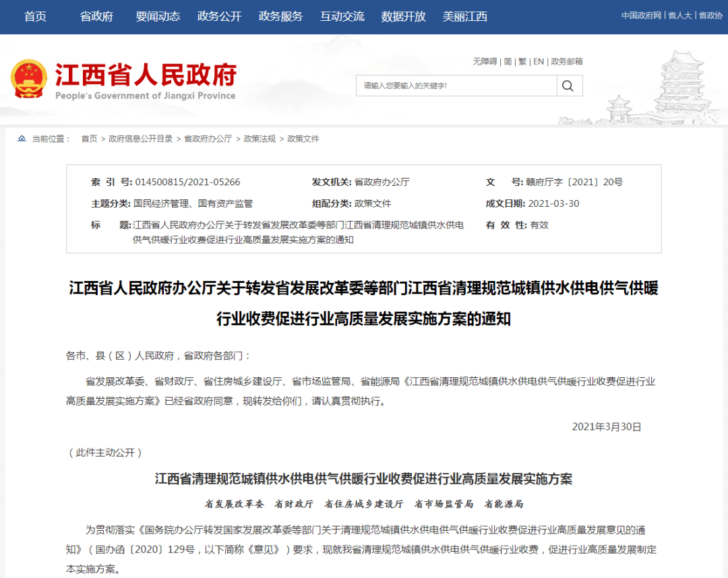728x578 pixels.
Task: Open the 省人大 link
Action: [679, 15]
